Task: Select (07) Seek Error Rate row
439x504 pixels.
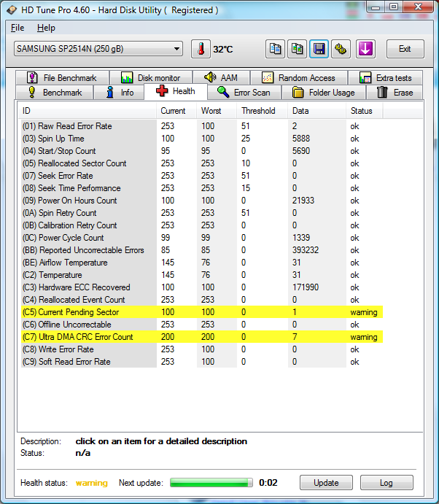Action: (x=202, y=176)
